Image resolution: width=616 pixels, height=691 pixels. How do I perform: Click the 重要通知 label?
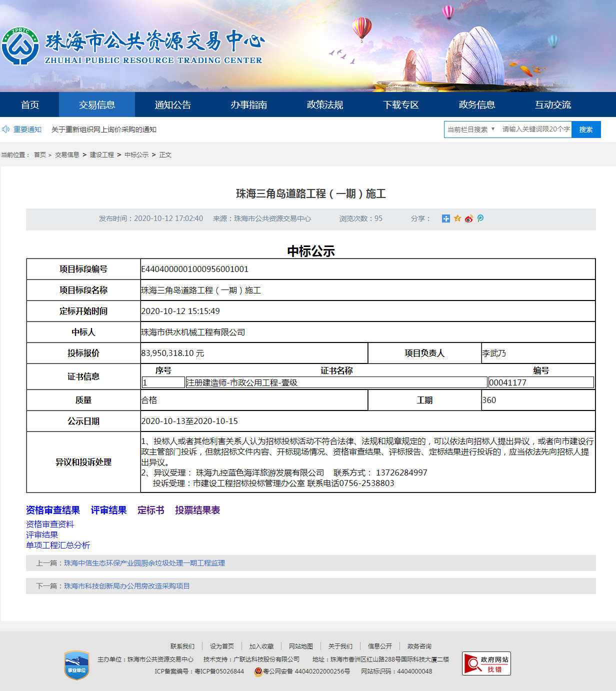[x=27, y=129]
